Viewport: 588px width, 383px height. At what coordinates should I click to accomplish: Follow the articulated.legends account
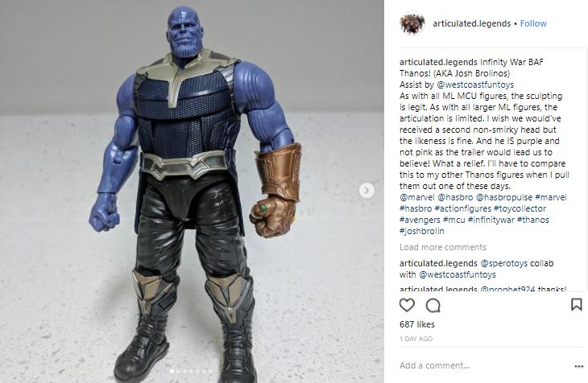point(533,23)
